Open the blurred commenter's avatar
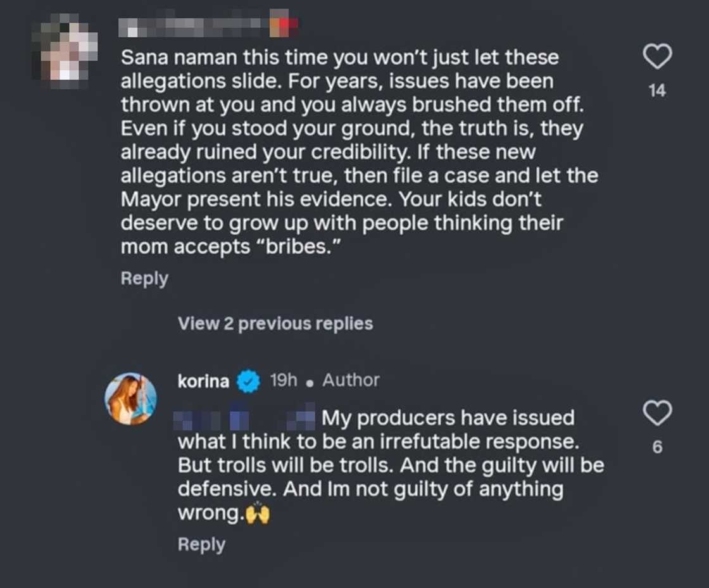Screen dimensions: 709x588 (x=69, y=51)
